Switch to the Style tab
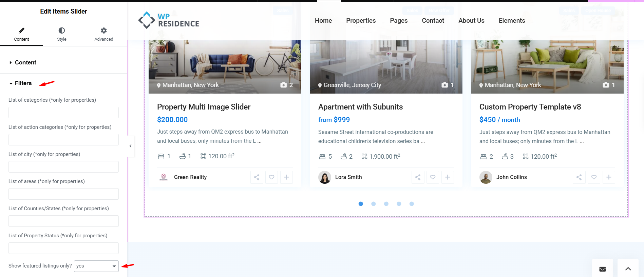 61,34
